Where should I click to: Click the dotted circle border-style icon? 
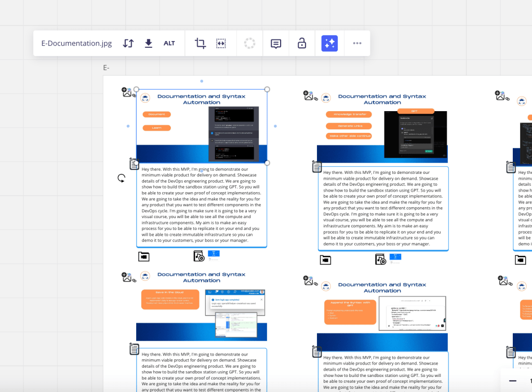tap(249, 44)
